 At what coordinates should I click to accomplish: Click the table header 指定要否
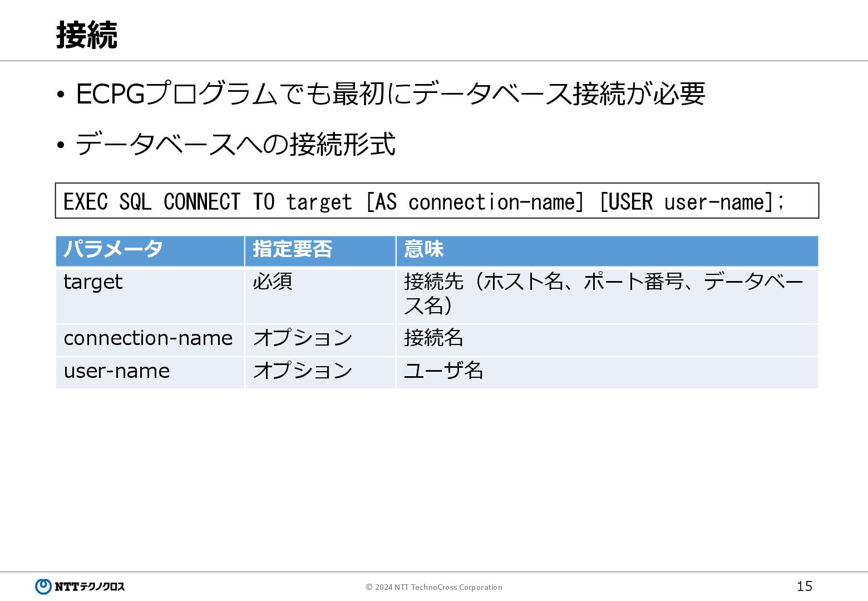pos(320,251)
